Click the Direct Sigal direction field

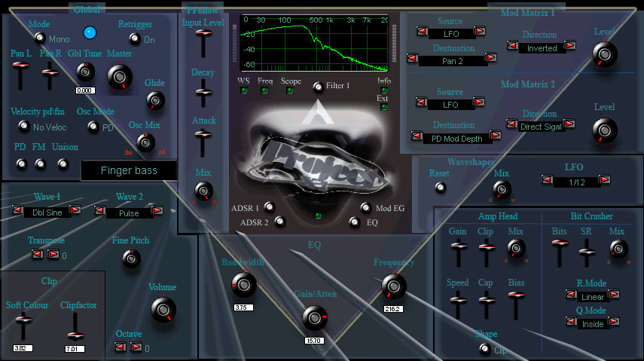(x=541, y=127)
